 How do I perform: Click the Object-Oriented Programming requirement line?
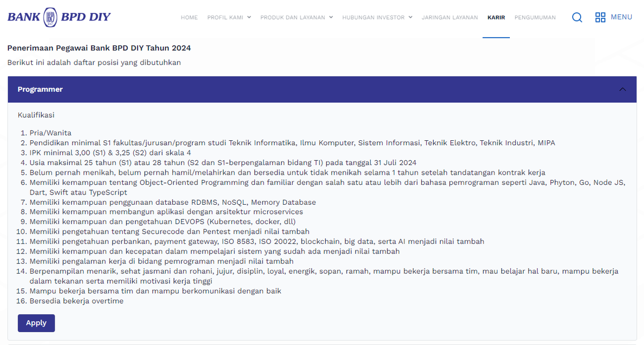[327, 187]
